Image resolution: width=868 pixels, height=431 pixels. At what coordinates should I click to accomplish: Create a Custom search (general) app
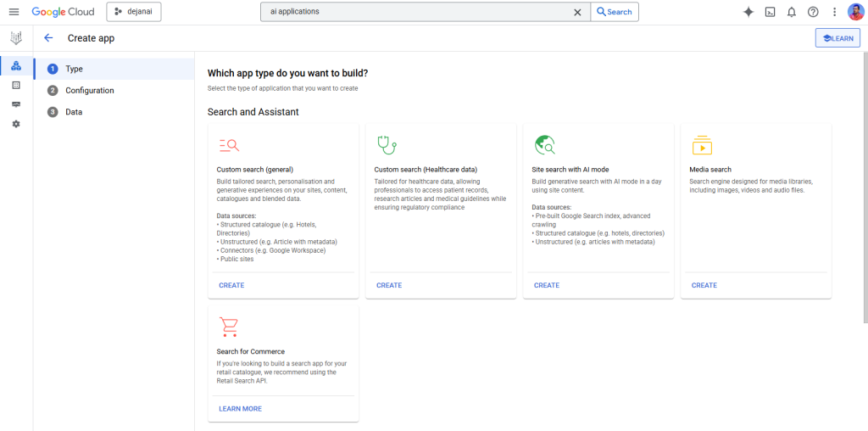point(231,285)
